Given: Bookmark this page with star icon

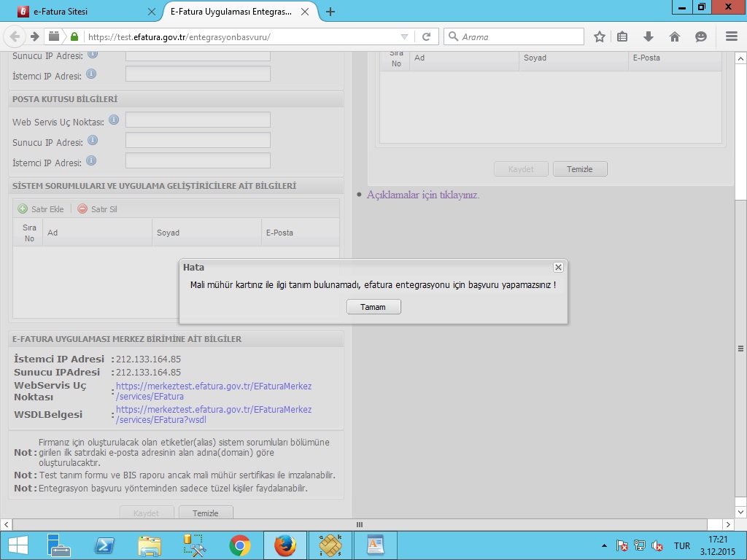Looking at the screenshot, I should [600, 36].
